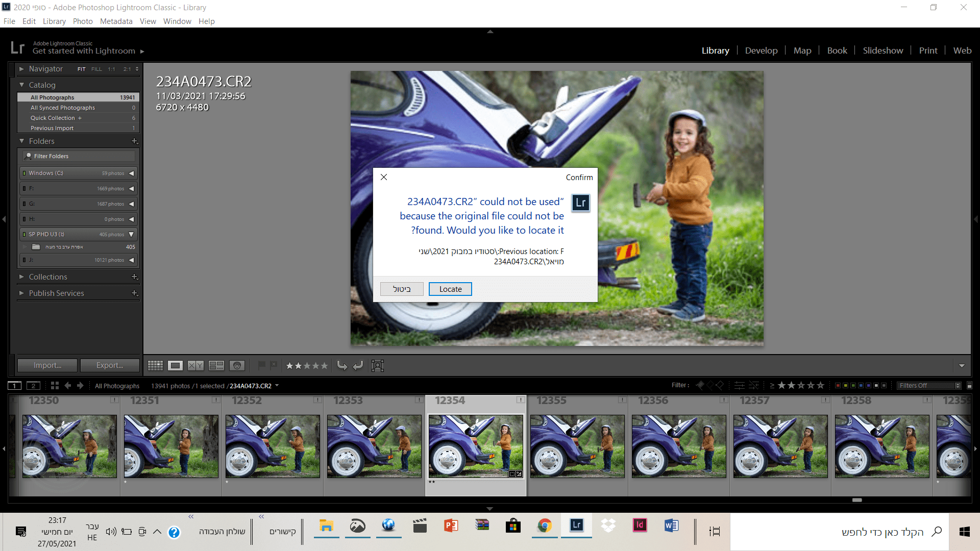Switch to Grid view icon
Image resolution: width=980 pixels, height=551 pixels.
coord(155,365)
